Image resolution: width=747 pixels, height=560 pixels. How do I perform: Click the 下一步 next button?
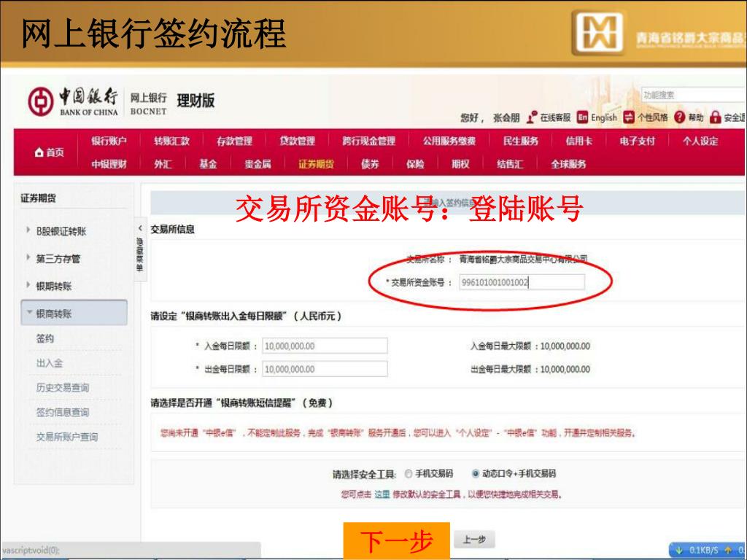[396, 541]
